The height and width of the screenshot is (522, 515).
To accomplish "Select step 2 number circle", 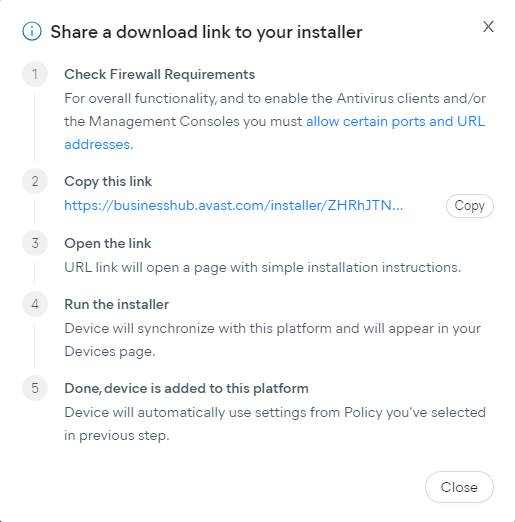I will [x=35, y=181].
